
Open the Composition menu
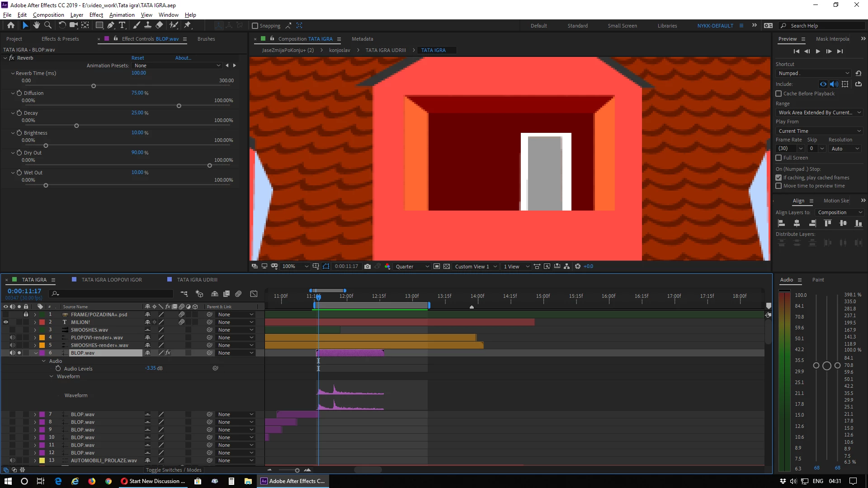coord(48,15)
